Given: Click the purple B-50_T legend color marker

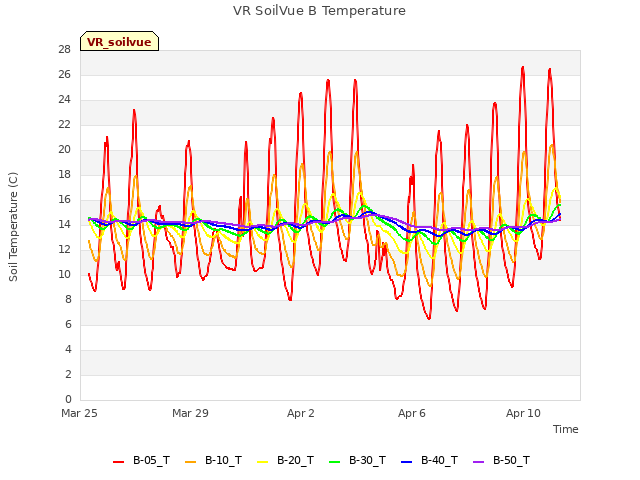Looking at the screenshot, I should [478, 462].
